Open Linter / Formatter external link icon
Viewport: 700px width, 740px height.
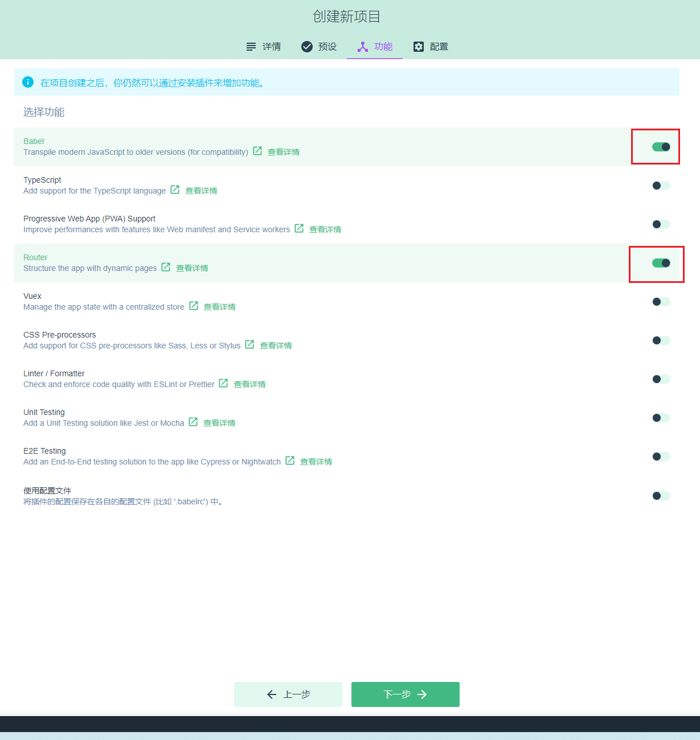tap(223, 383)
